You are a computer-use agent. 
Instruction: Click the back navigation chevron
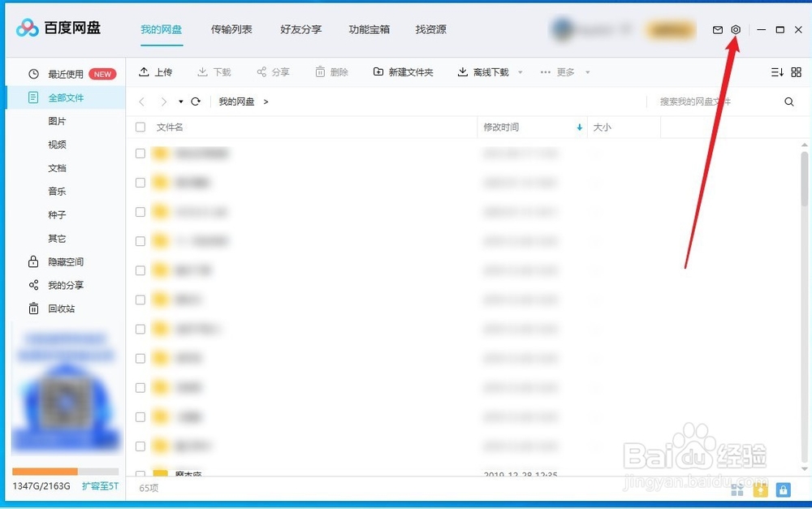142,101
